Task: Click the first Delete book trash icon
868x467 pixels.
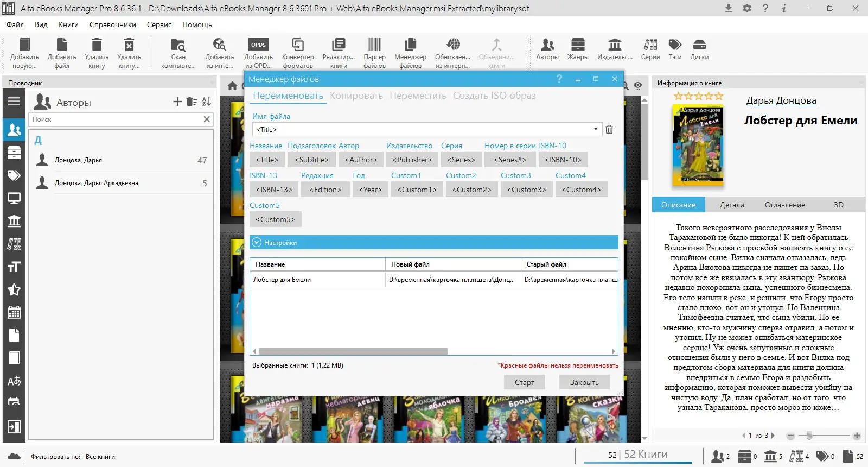Action: click(x=97, y=45)
